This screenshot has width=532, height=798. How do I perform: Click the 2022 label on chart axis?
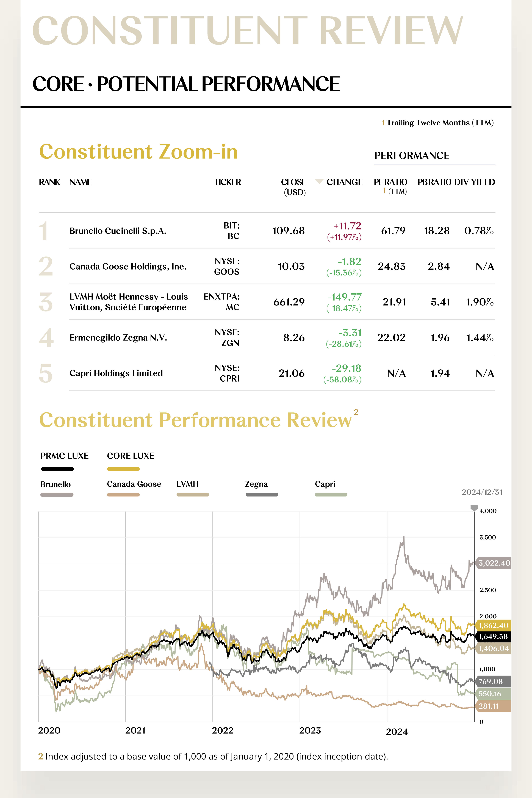pos(223,730)
